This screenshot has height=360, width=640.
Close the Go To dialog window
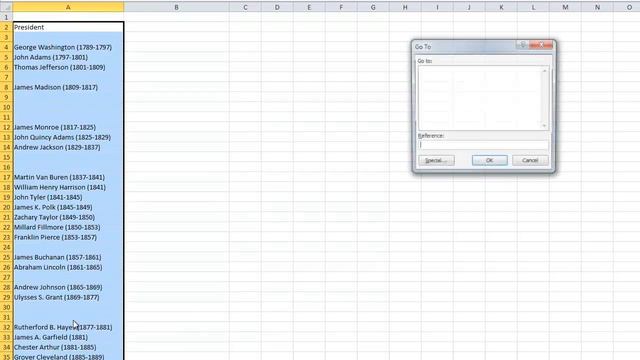[541, 44]
